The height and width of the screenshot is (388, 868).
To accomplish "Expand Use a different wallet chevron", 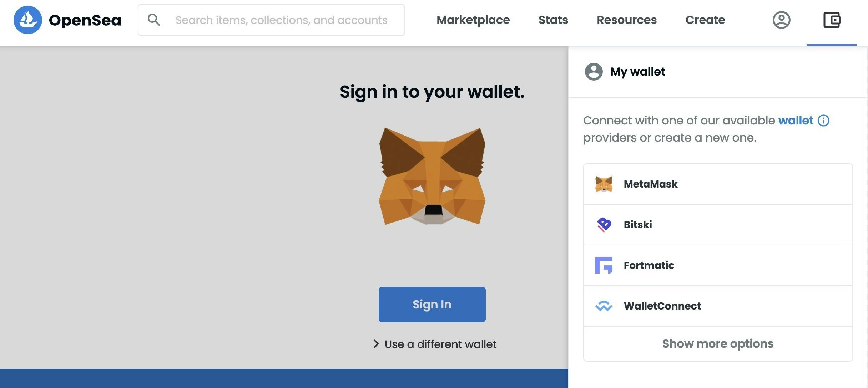I will (376, 344).
